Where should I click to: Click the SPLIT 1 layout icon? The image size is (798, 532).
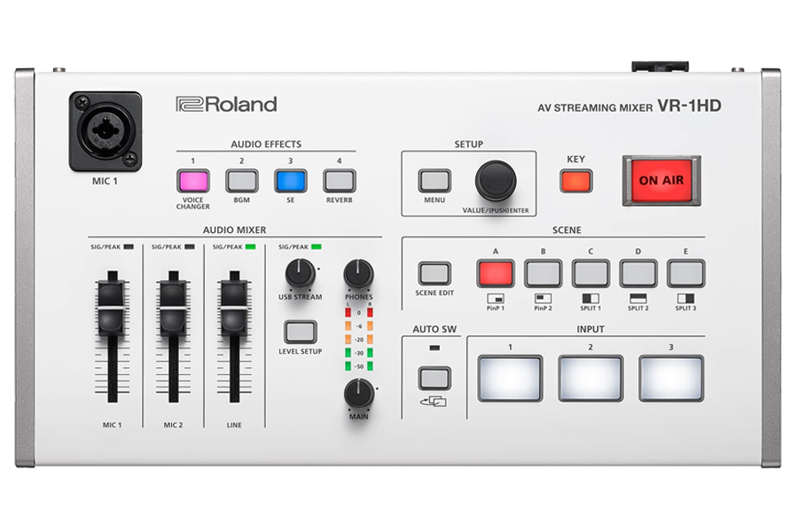pyautogui.click(x=591, y=299)
